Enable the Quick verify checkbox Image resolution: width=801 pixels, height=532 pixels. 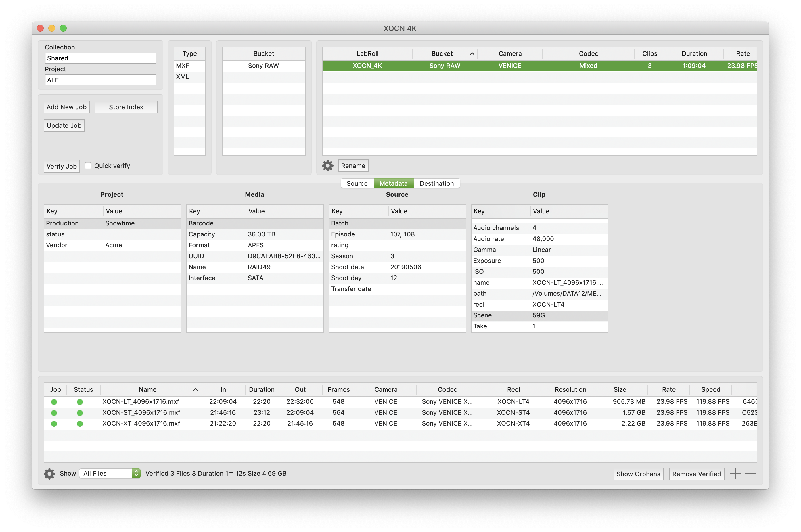click(88, 166)
